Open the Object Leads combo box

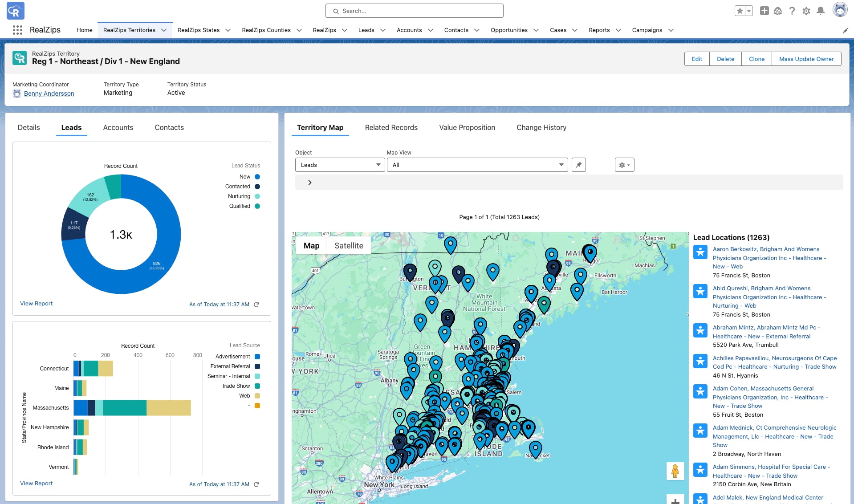point(340,165)
